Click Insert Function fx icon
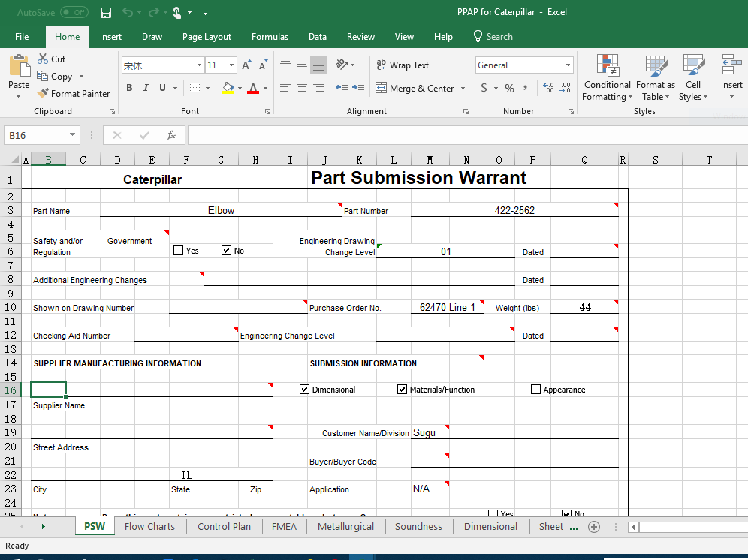 [x=171, y=135]
